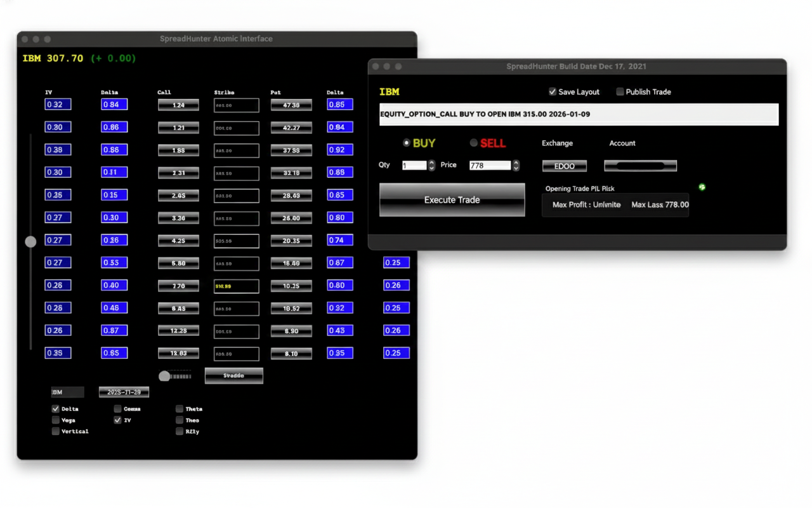Viewport: 812px width, 508px height.
Task: Click the call price button 1.21
Action: click(178, 128)
